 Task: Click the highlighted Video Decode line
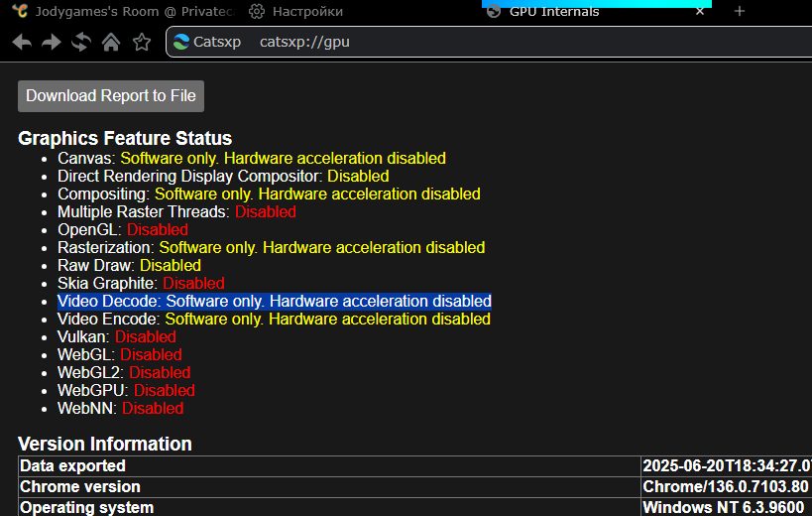[x=274, y=301]
